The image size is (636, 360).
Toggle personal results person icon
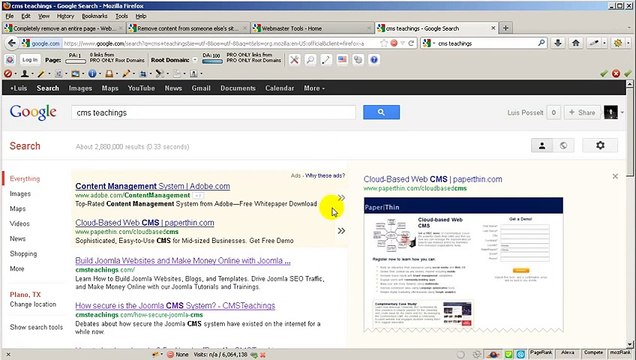[542, 145]
